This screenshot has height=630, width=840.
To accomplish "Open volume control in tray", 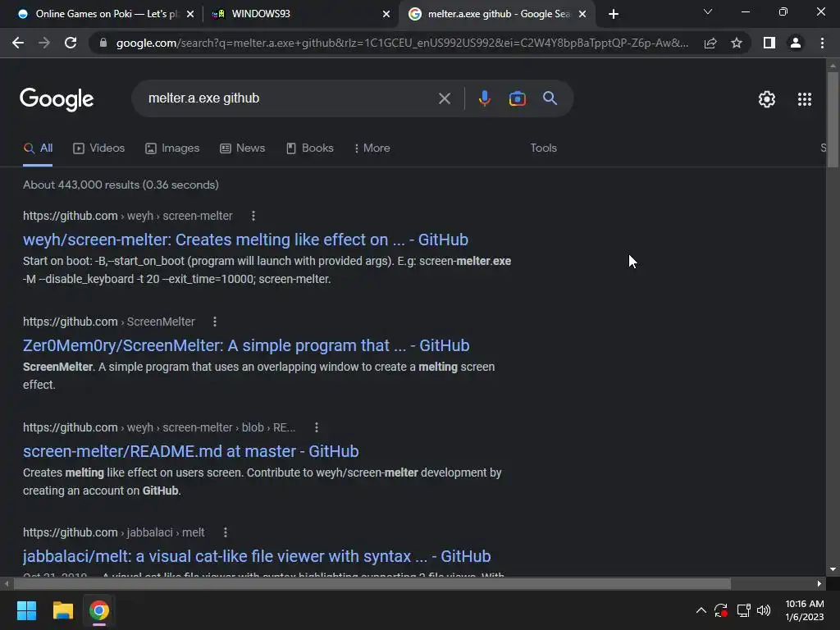I will coord(764,610).
